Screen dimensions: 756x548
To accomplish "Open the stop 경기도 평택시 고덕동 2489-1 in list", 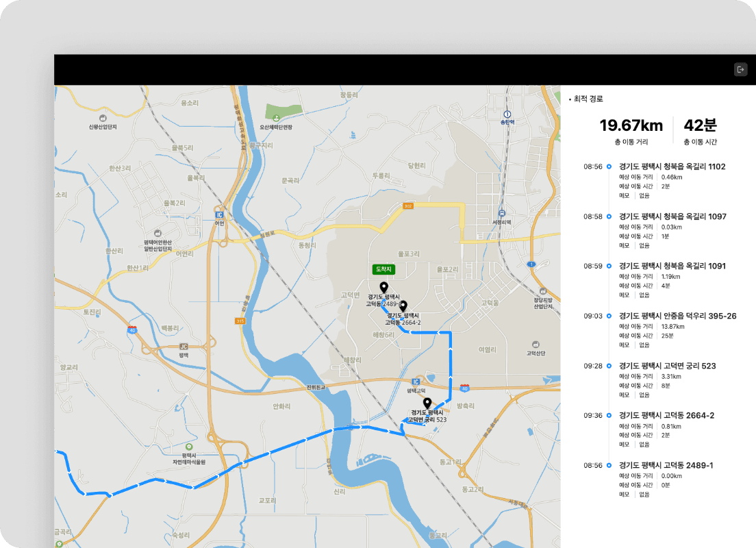I will pyautogui.click(x=666, y=466).
